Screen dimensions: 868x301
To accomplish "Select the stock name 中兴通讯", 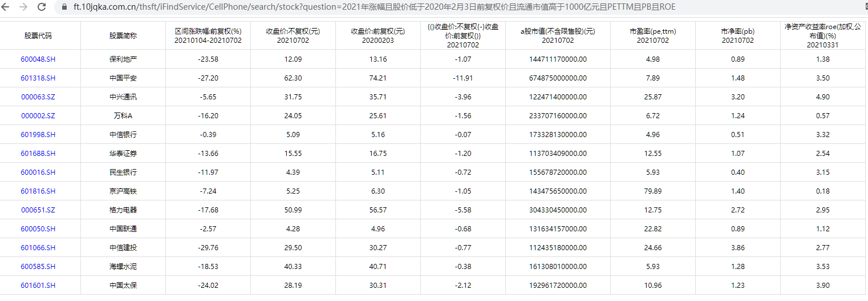I will [123, 97].
